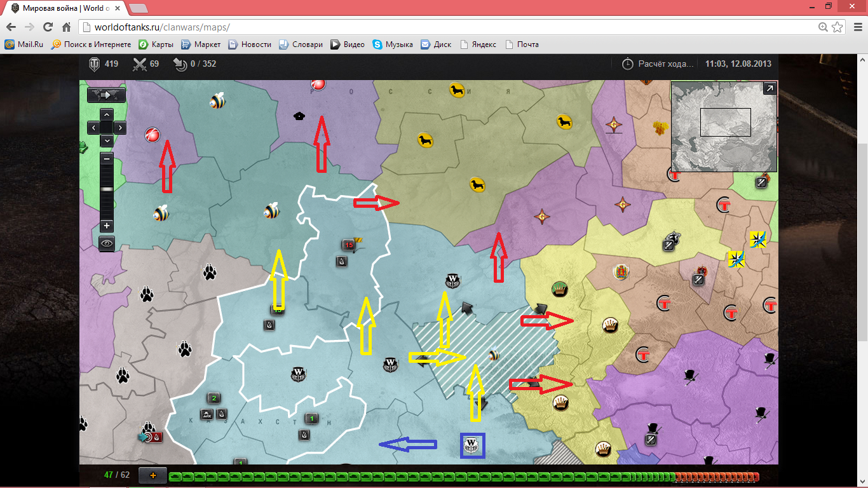Screen dimensions: 868x488
Task: Open a new tab with the tab strip button
Action: pos(139,8)
